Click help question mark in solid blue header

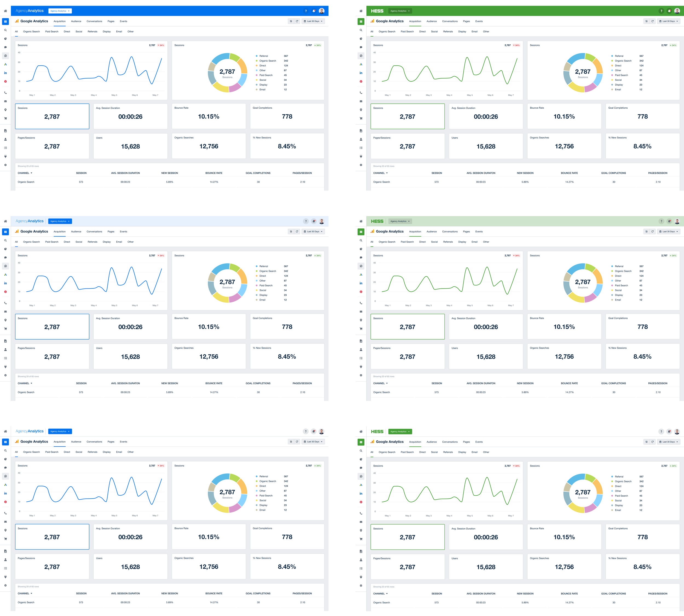pos(306,11)
